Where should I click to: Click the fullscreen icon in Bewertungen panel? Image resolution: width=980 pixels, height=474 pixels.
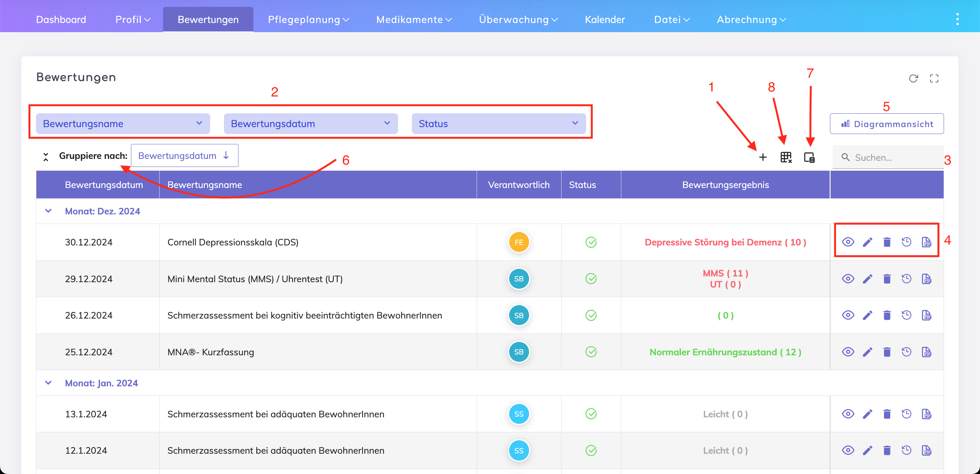(x=934, y=78)
